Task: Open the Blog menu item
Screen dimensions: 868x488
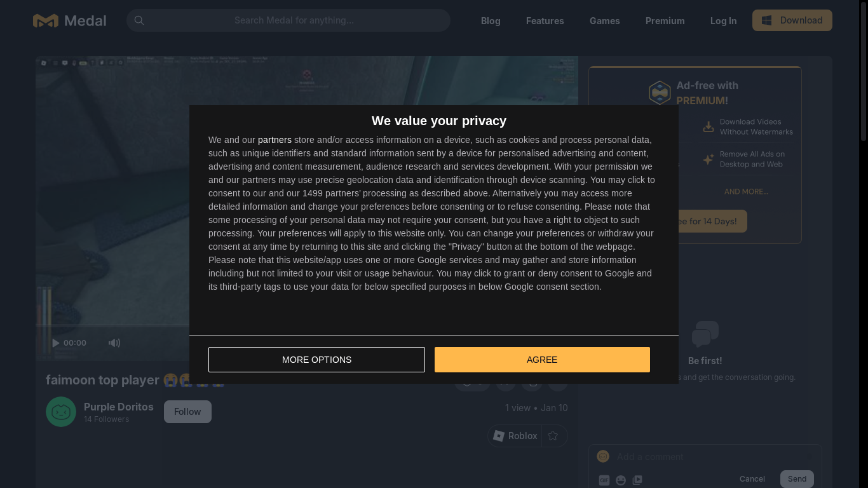Action: point(491,21)
